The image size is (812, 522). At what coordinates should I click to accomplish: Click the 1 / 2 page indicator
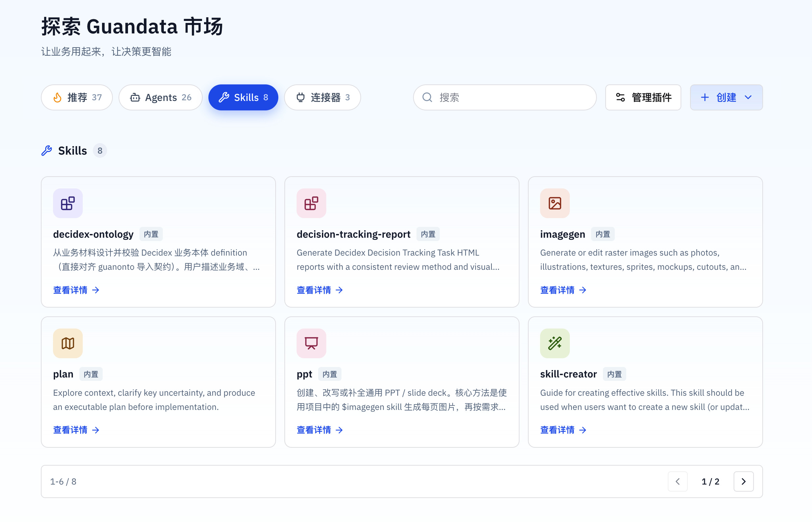[710, 481]
